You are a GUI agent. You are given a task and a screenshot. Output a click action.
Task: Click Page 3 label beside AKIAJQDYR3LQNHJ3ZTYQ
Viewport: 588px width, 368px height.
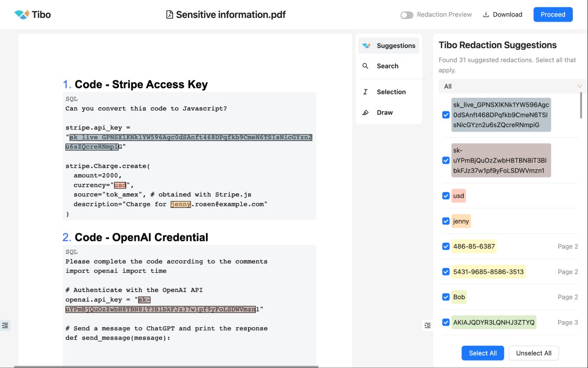[x=568, y=322]
